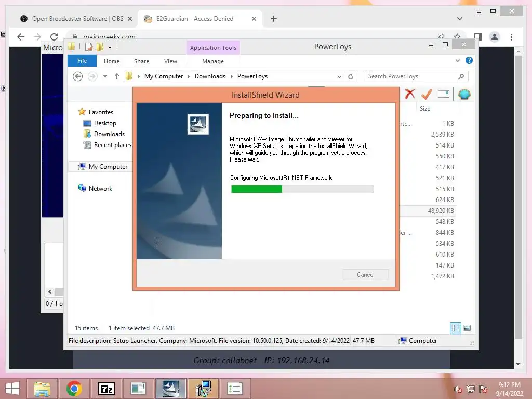The width and height of the screenshot is (532, 399).
Task: Refresh the PowerToys folder view
Action: coord(351,76)
